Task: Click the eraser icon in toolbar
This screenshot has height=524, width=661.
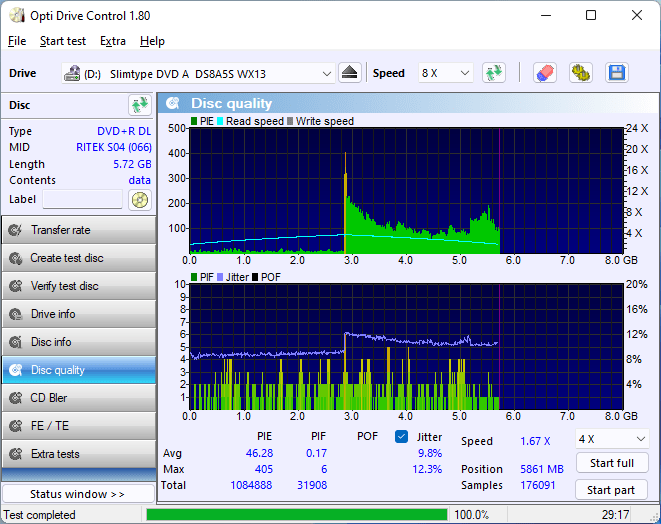Action: click(x=544, y=73)
